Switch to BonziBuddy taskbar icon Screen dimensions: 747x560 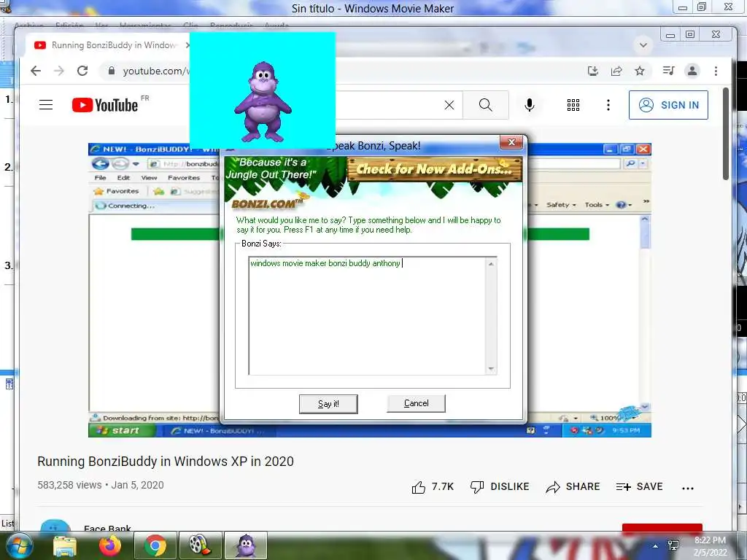(x=245, y=545)
